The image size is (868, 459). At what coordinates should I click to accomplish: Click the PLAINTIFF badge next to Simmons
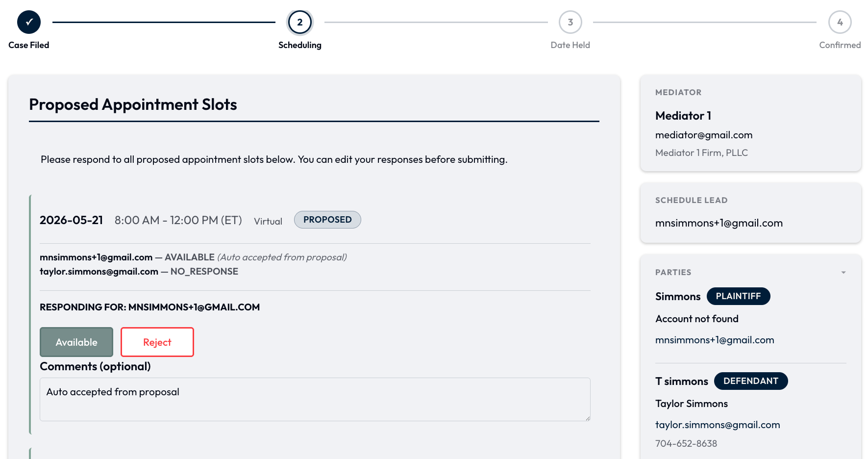tap(739, 296)
